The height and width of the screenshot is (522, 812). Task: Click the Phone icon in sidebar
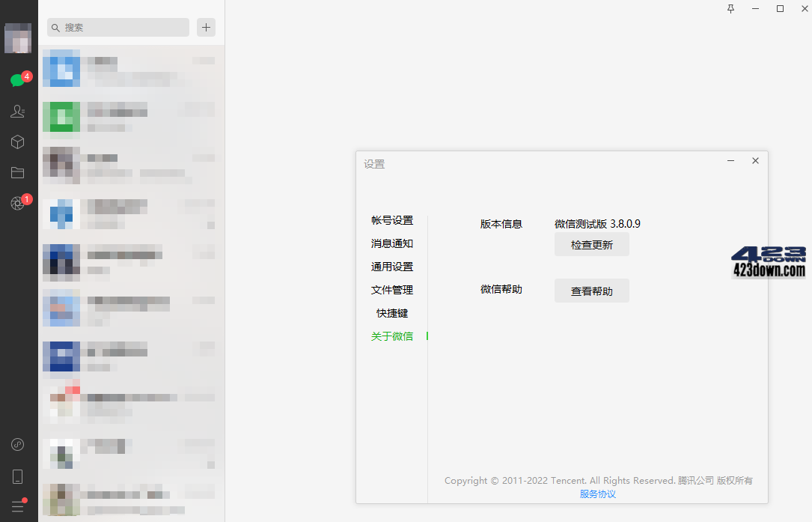17,476
